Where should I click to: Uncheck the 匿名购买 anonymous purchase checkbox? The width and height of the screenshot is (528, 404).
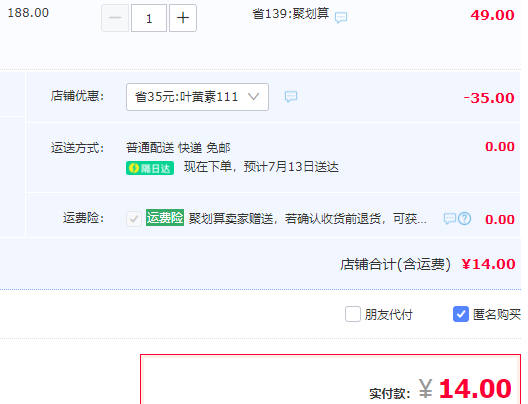point(461,314)
